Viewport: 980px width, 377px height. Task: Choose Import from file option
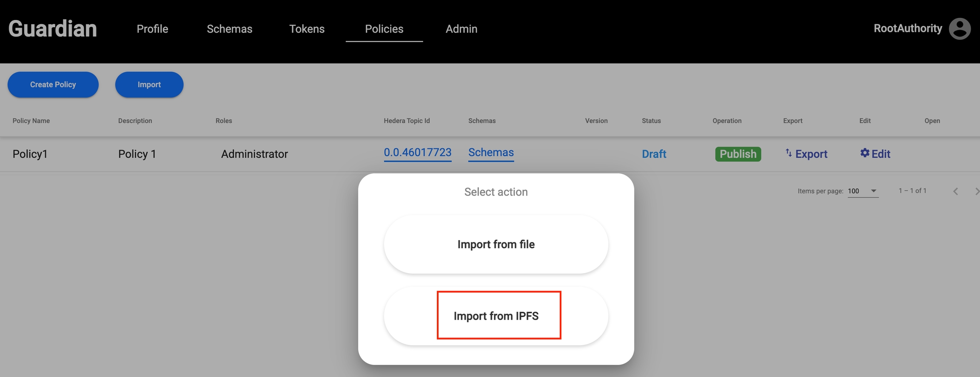coord(496,244)
